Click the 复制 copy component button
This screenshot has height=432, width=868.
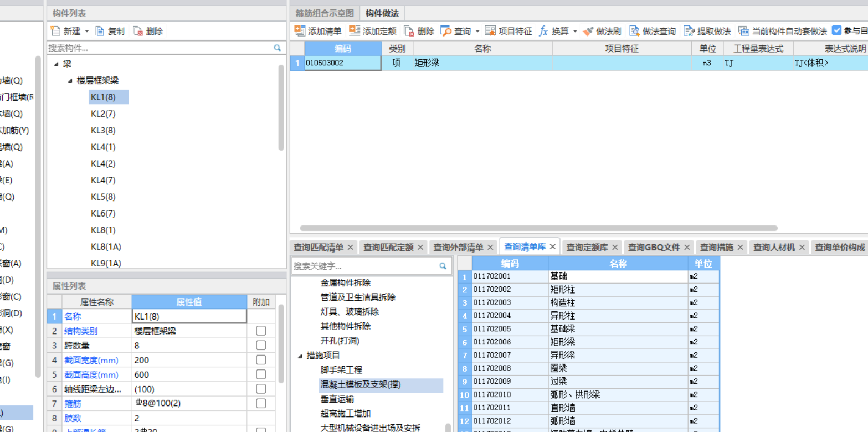pos(110,32)
